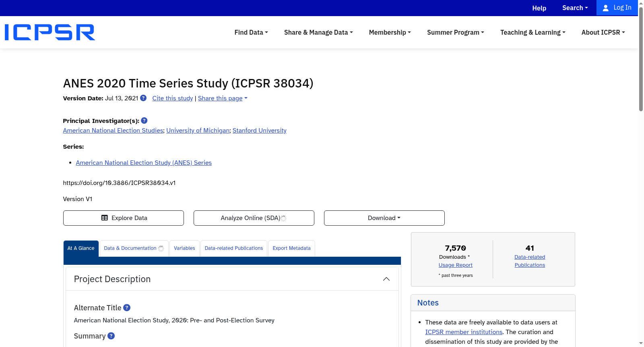Open the American National Election Studies link
Viewport: 644px width, 347px height.
(x=113, y=131)
